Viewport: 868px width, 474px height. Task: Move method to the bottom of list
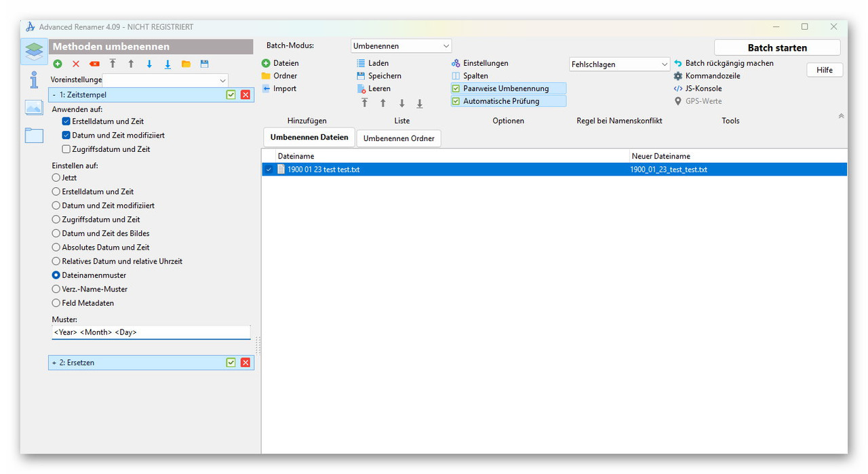coord(167,64)
